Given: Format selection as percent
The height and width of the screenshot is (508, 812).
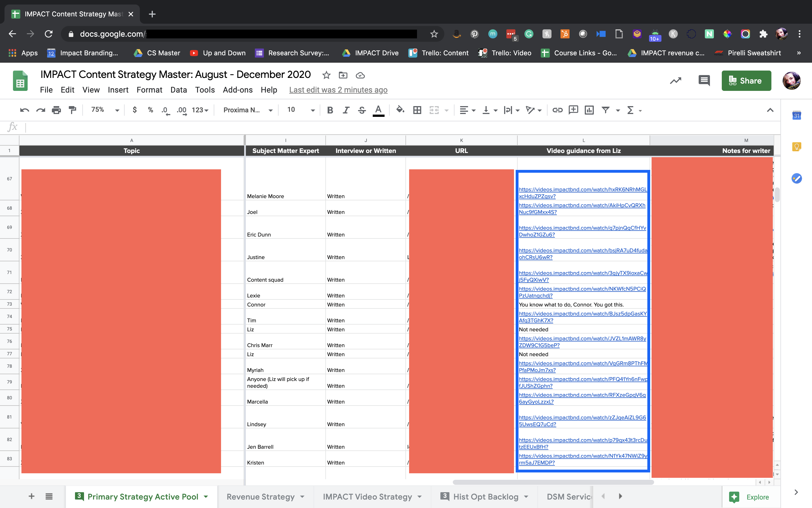Looking at the screenshot, I should 150,110.
